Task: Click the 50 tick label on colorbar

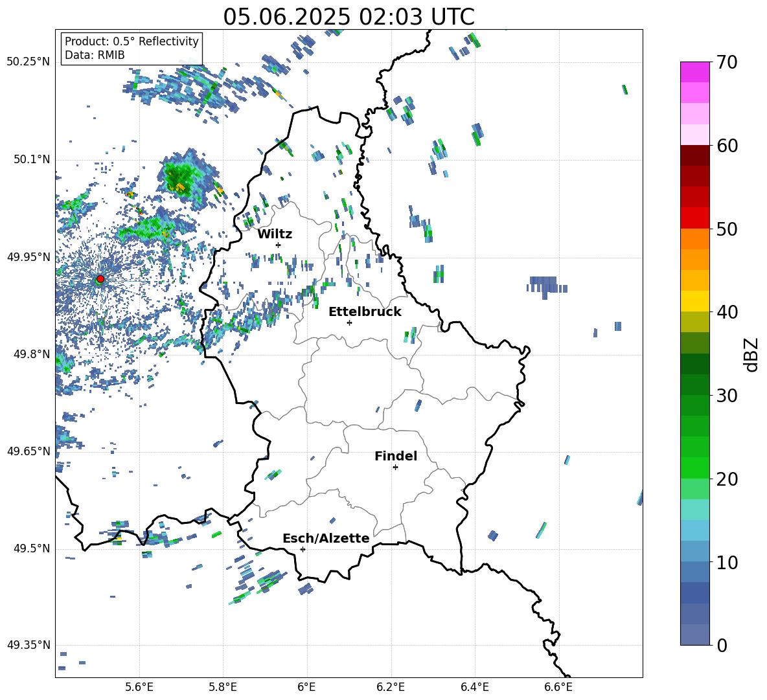Action: 727,229
